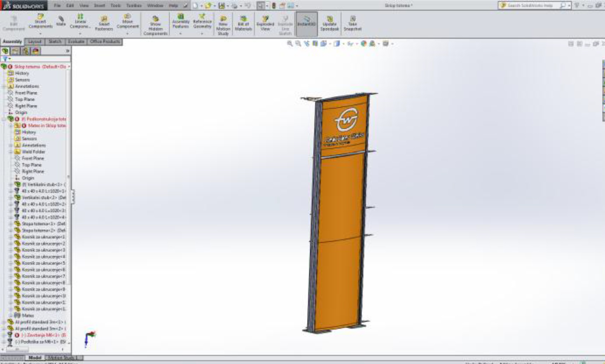Toggle the Instant3D button
The image size is (605, 364).
[306, 23]
